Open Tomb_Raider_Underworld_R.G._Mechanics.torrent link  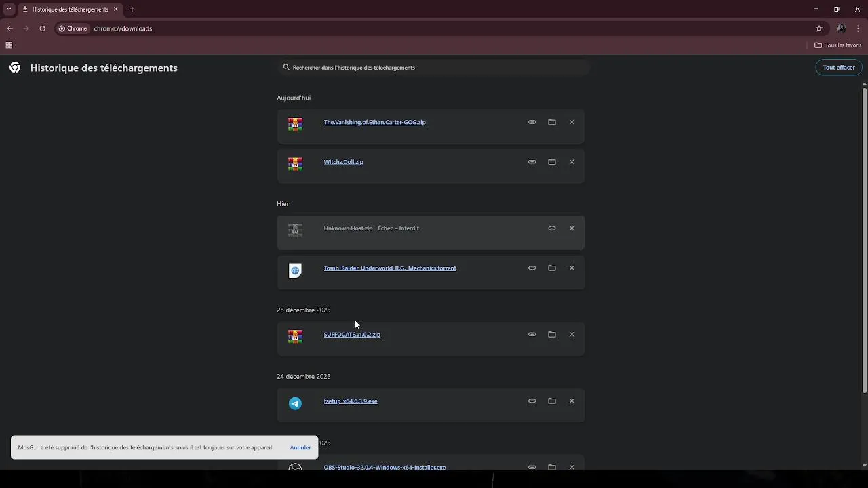pos(390,268)
